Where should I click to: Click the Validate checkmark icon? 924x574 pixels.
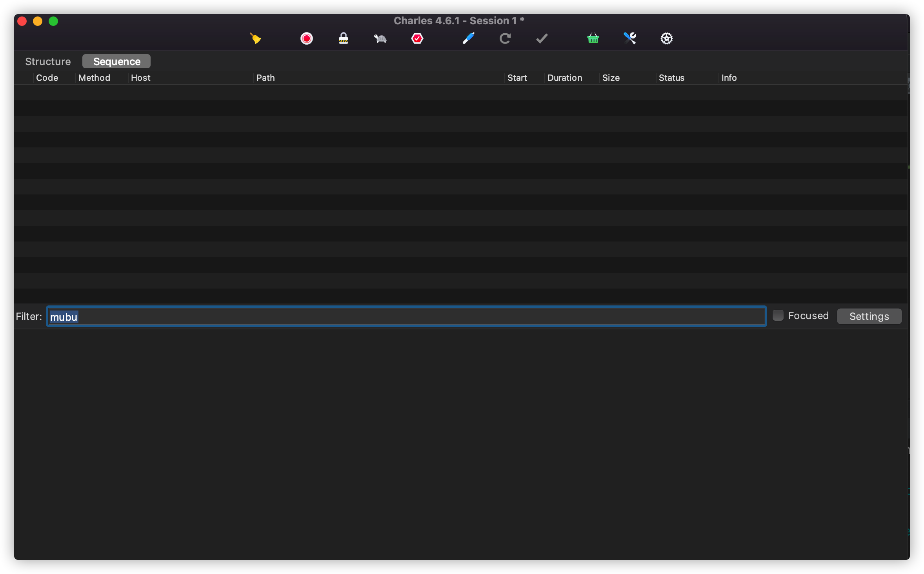tap(542, 38)
